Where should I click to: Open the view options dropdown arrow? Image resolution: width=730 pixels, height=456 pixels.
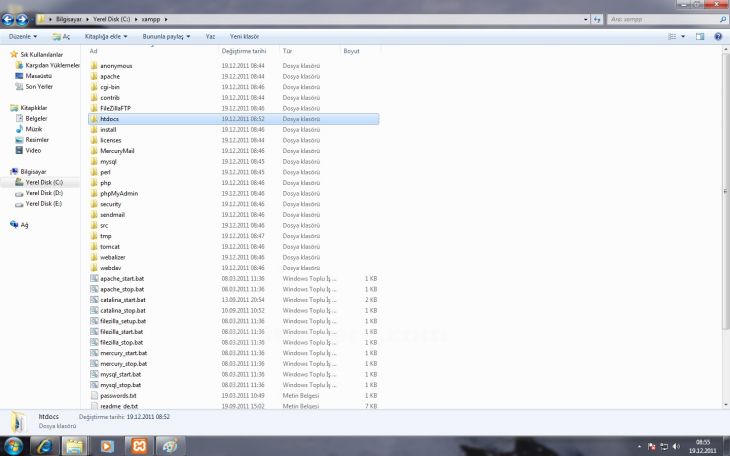pos(685,36)
